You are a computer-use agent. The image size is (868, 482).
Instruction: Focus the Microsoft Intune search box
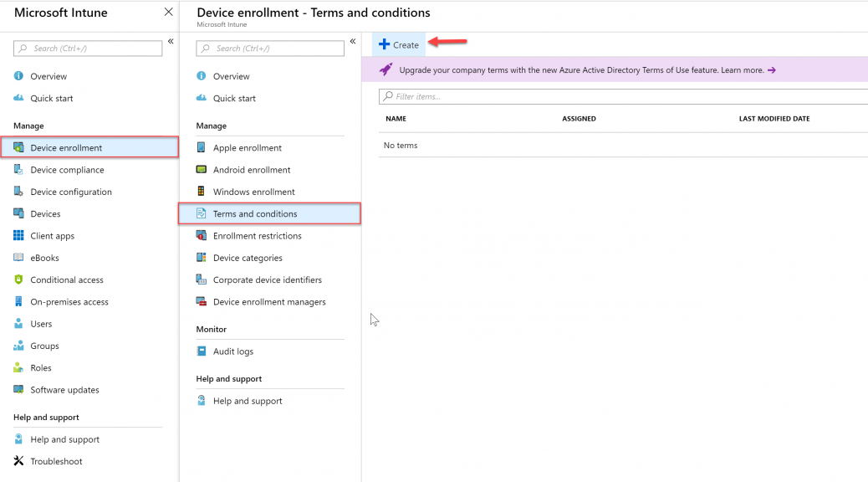click(x=88, y=49)
